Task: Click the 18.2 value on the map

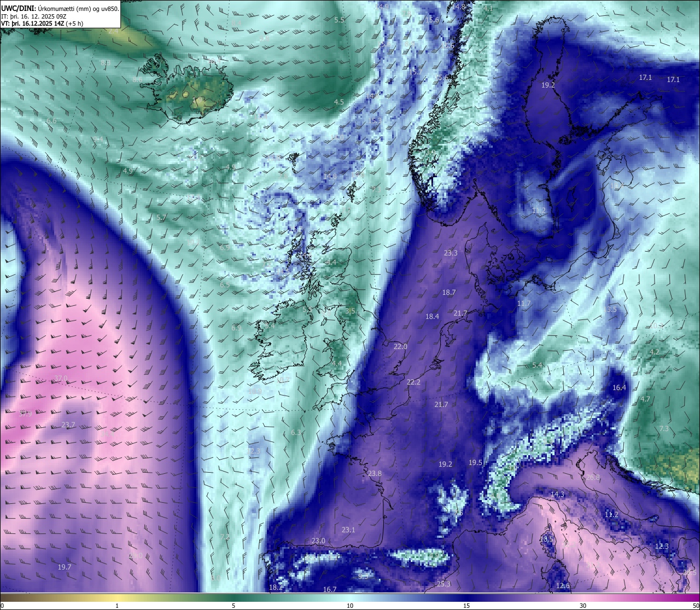Action: (276, 587)
